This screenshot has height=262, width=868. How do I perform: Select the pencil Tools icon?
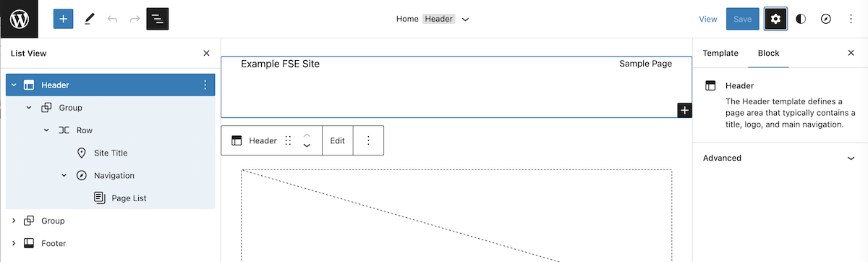(x=89, y=19)
